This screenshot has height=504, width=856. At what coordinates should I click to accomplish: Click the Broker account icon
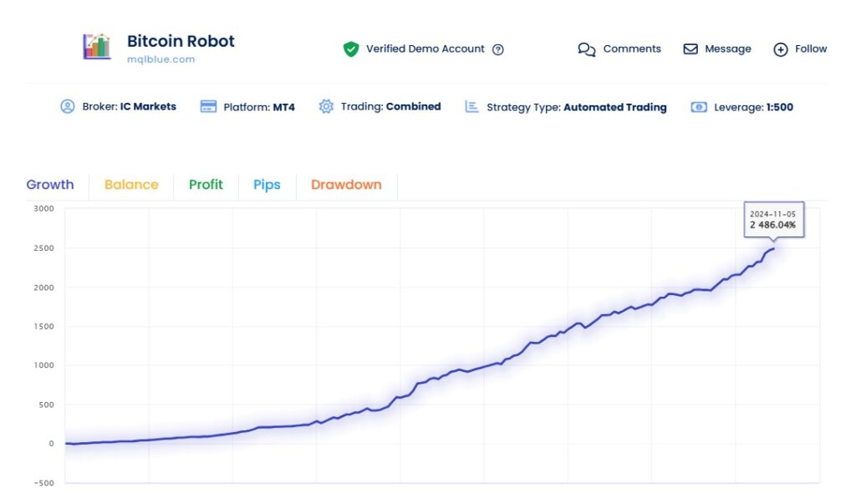click(x=68, y=107)
